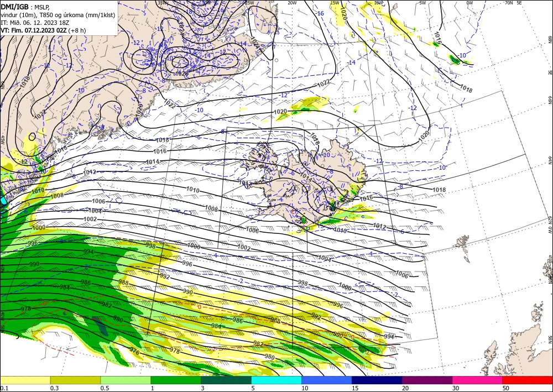Click the 0.1 legend scale value

(4, 388)
